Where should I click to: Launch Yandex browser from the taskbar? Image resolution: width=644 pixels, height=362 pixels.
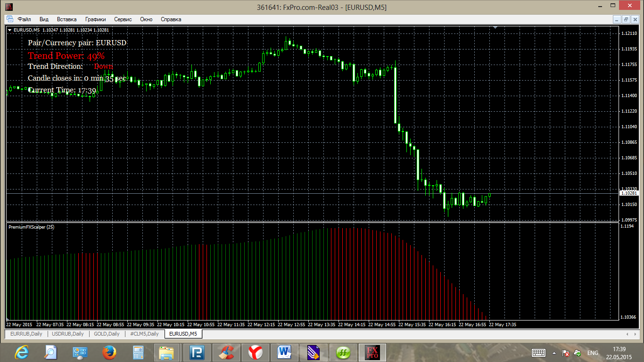[256, 352]
